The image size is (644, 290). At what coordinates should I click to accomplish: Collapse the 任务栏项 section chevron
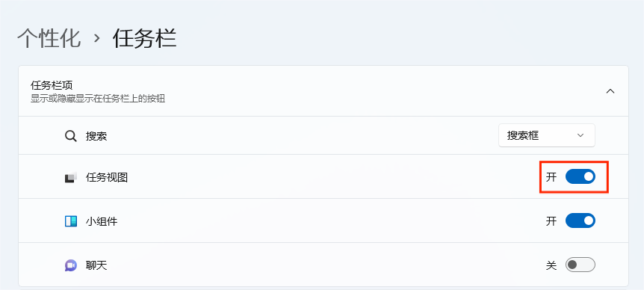pyautogui.click(x=610, y=91)
